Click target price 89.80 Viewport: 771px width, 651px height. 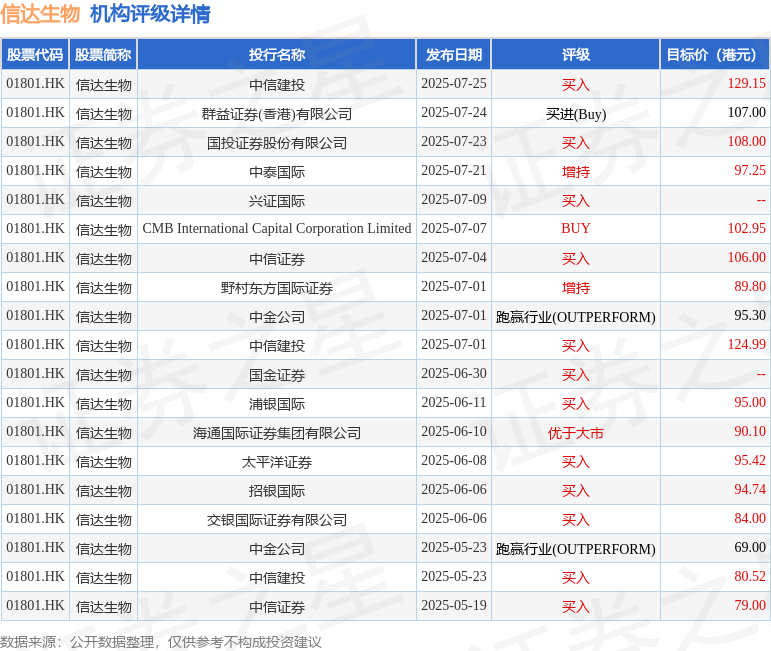(x=750, y=286)
